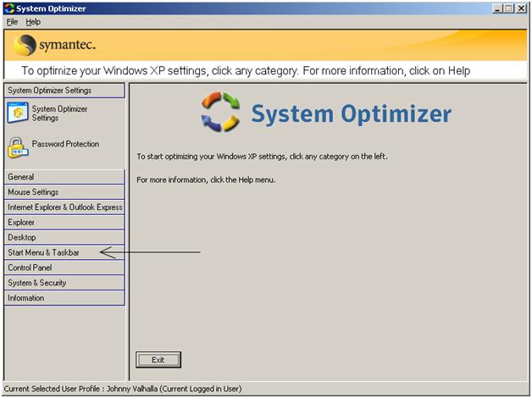Click the banner instruction text about Windows XP settings

(x=246, y=71)
